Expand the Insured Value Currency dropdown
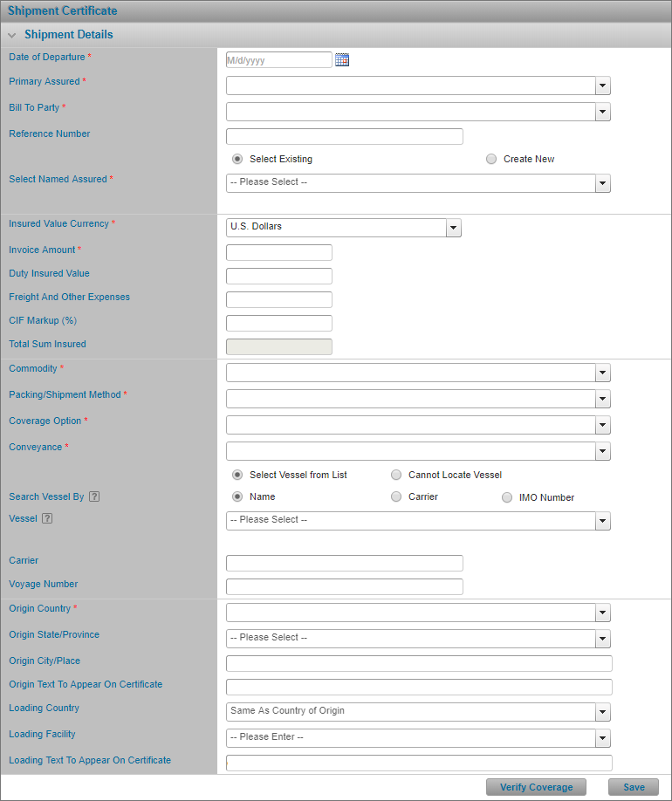The height and width of the screenshot is (801, 672). 453,228
